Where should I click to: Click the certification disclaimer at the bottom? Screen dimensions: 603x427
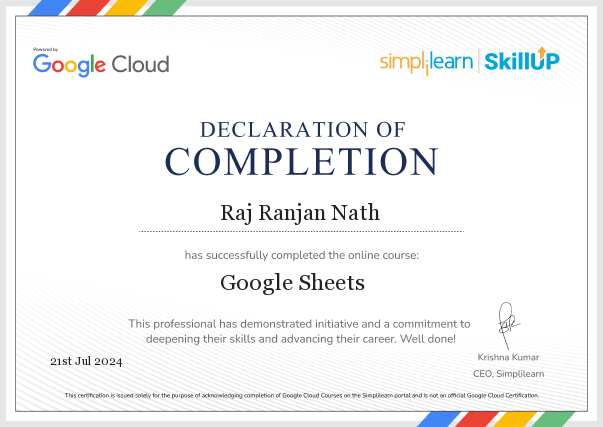[301, 395]
